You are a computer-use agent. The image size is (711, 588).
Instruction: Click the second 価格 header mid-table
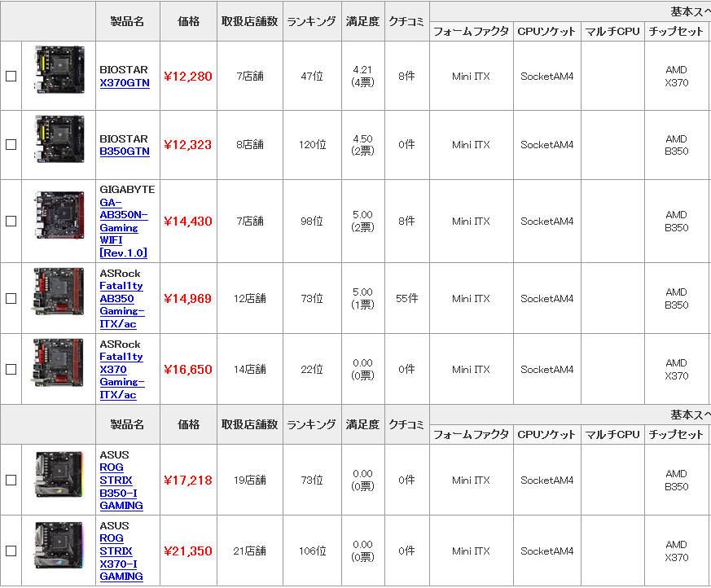tap(189, 424)
